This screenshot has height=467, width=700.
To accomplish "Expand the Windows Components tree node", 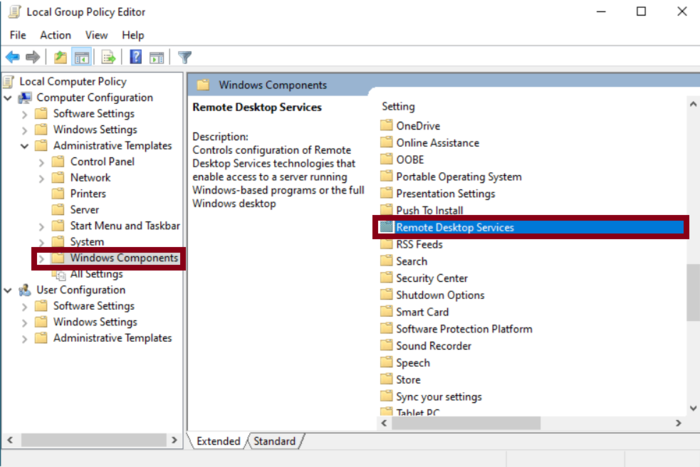I will tap(41, 258).
